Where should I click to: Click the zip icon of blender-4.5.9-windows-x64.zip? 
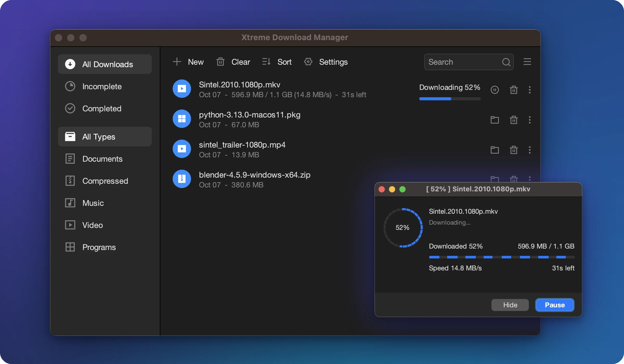(182, 179)
